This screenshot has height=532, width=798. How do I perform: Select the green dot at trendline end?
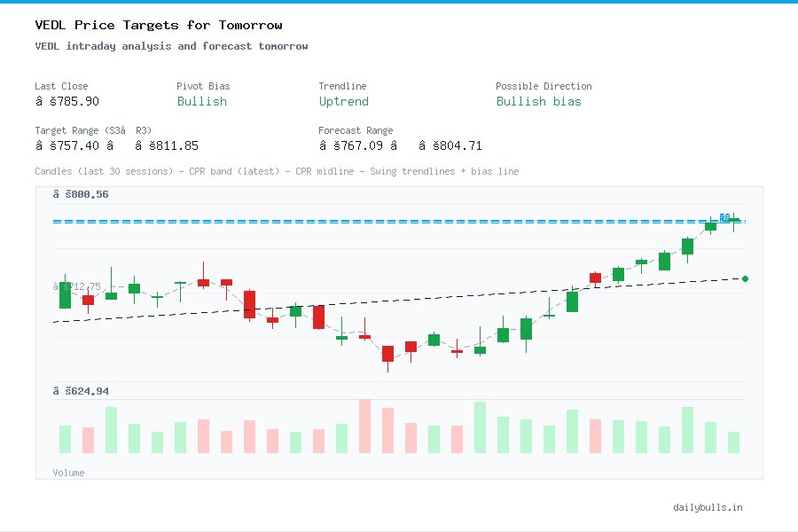point(744,278)
